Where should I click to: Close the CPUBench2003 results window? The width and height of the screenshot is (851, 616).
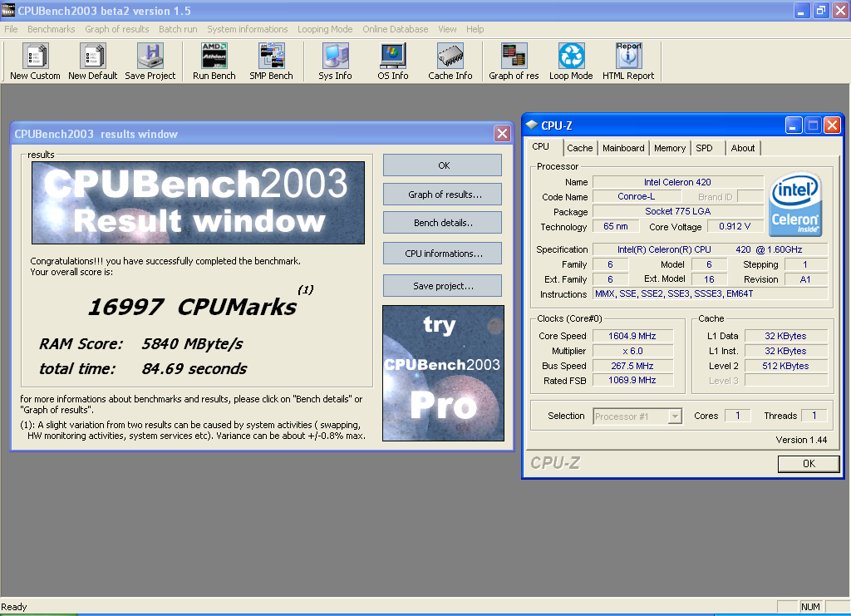click(x=502, y=134)
